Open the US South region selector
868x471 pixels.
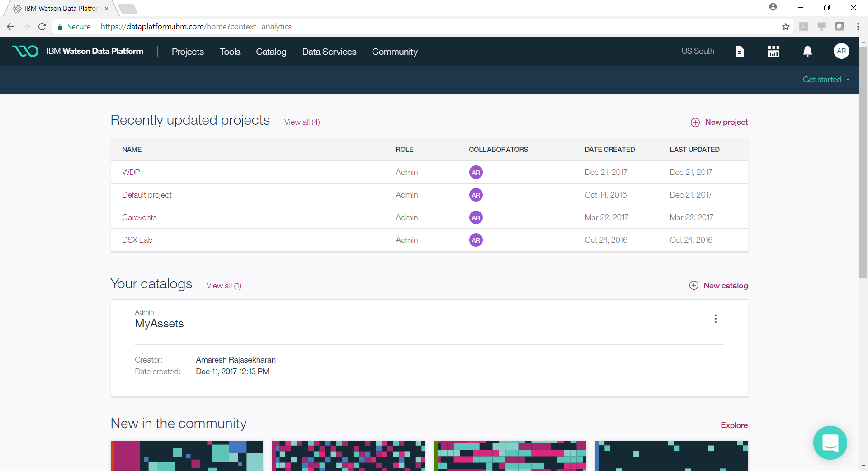698,51
